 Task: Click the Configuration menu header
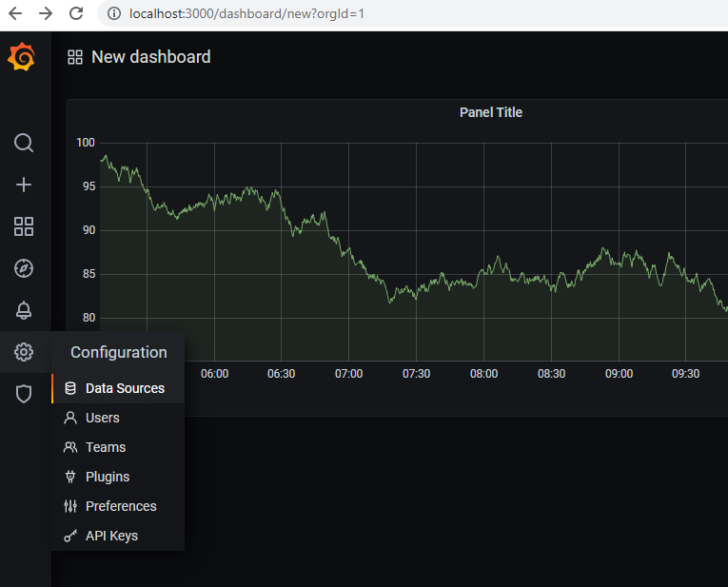tap(118, 352)
